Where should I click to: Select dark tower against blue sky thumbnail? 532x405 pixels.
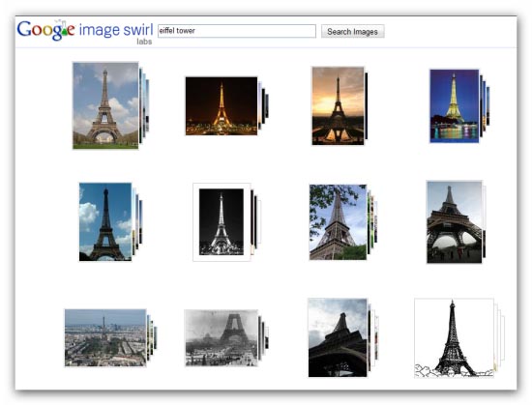(105, 222)
